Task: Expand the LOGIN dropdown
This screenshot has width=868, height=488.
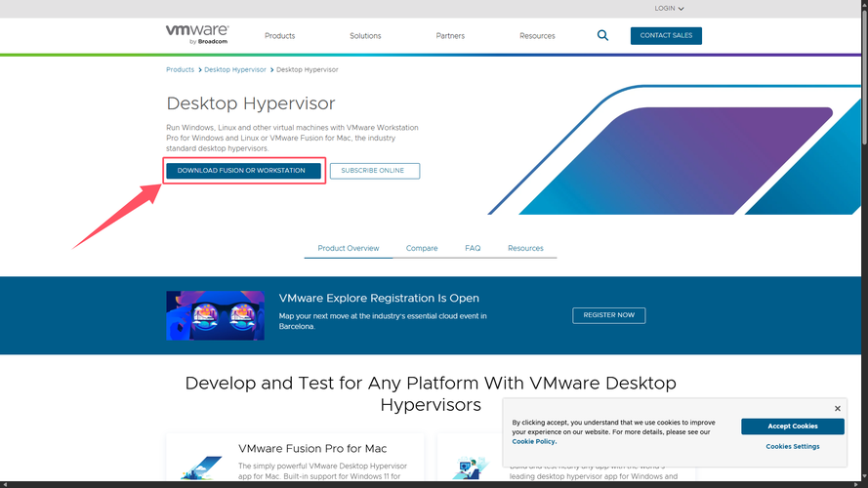Action: point(669,9)
